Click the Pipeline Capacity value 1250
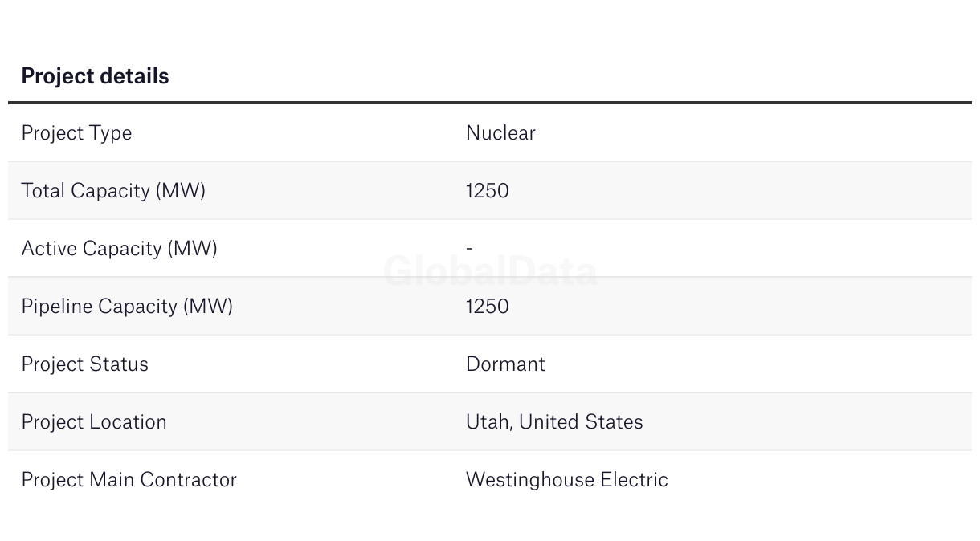This screenshot has width=980, height=541. [x=488, y=307]
